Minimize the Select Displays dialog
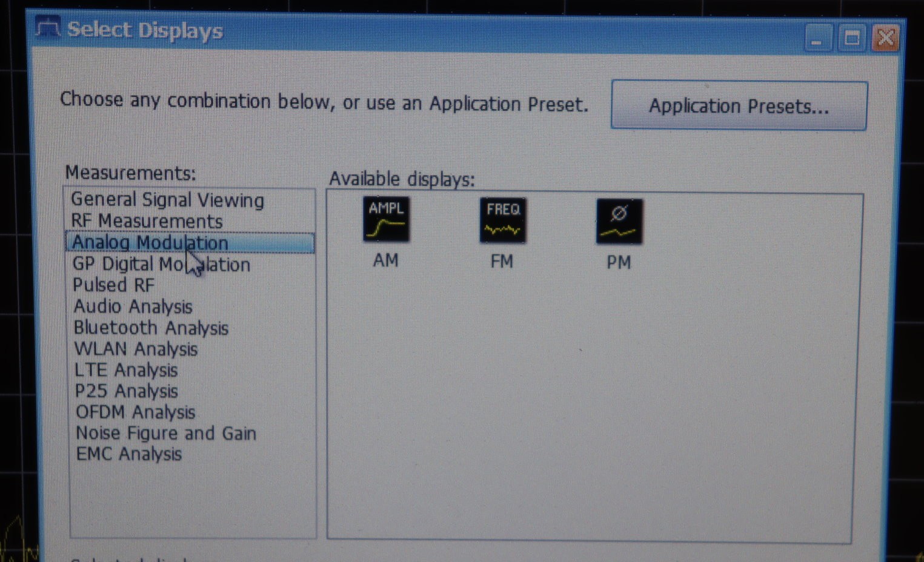Screen dimensions: 924x562 817,38
